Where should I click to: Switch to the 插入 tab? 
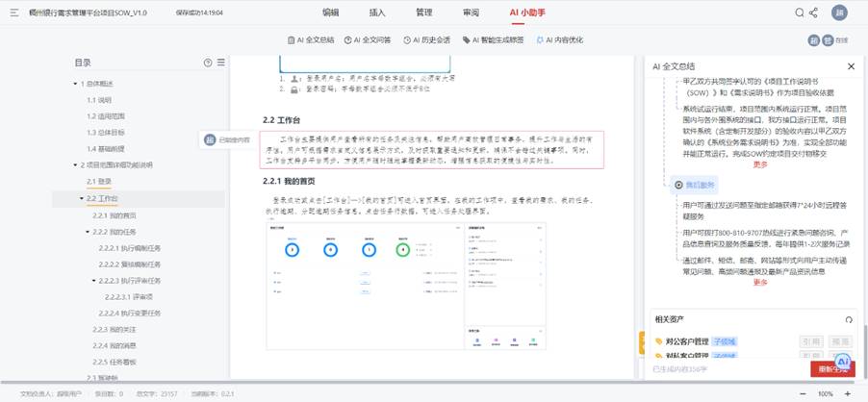pyautogui.click(x=377, y=13)
